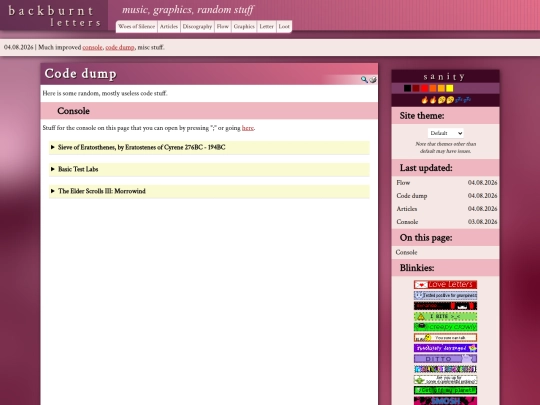Open the Flow tab
Viewport: 540px width, 405px height.
(223, 27)
